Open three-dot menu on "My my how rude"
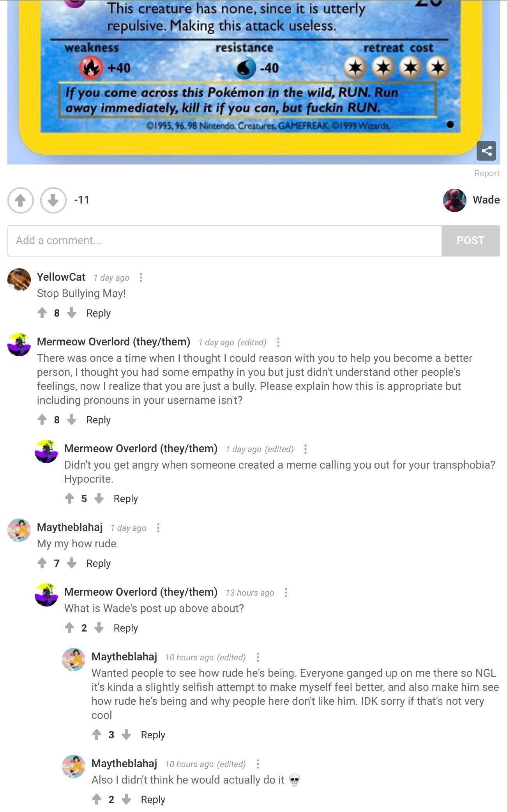The width and height of the screenshot is (507, 812). pos(158,528)
